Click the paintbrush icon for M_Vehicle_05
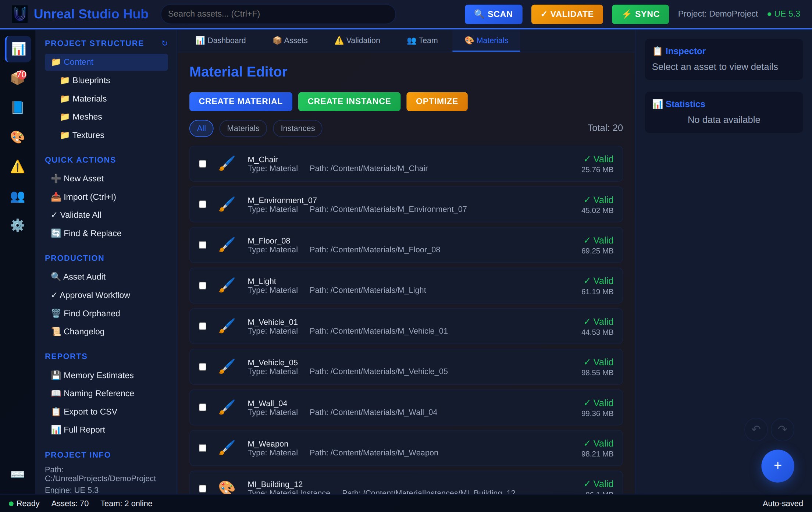This screenshot has height=512, width=812. 227,367
